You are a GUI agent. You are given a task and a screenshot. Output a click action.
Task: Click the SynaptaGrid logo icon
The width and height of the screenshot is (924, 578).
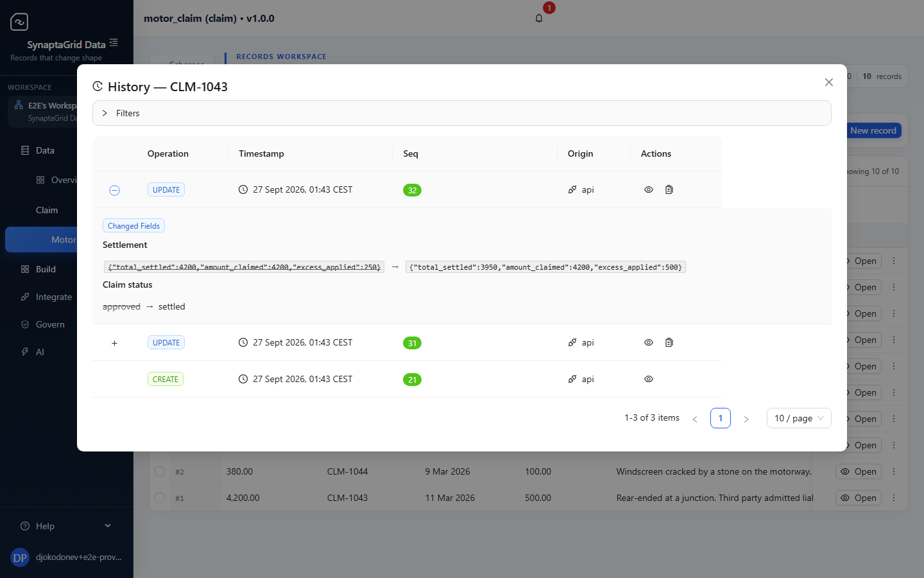point(19,22)
